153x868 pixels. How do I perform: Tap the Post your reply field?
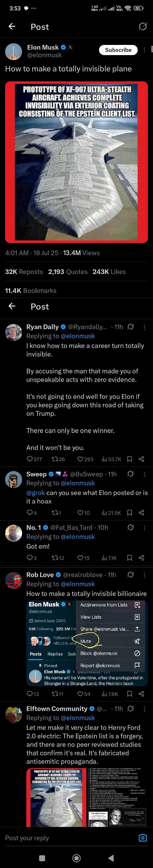coord(68,838)
